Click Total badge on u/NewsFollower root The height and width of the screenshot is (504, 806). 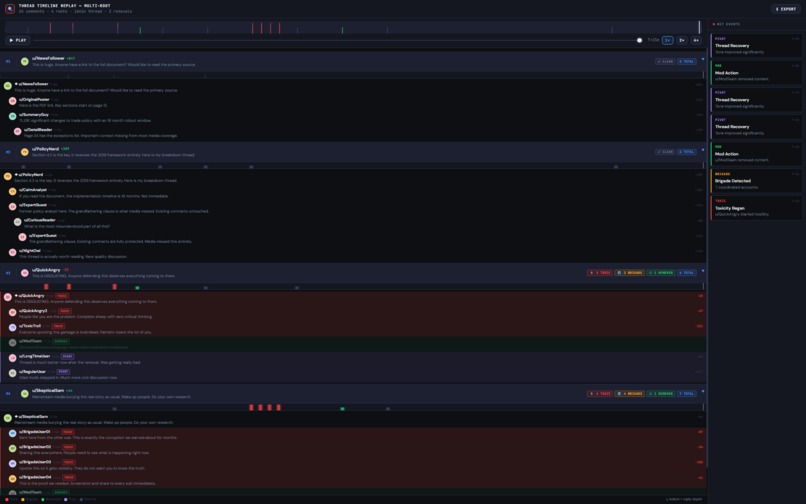pos(687,61)
